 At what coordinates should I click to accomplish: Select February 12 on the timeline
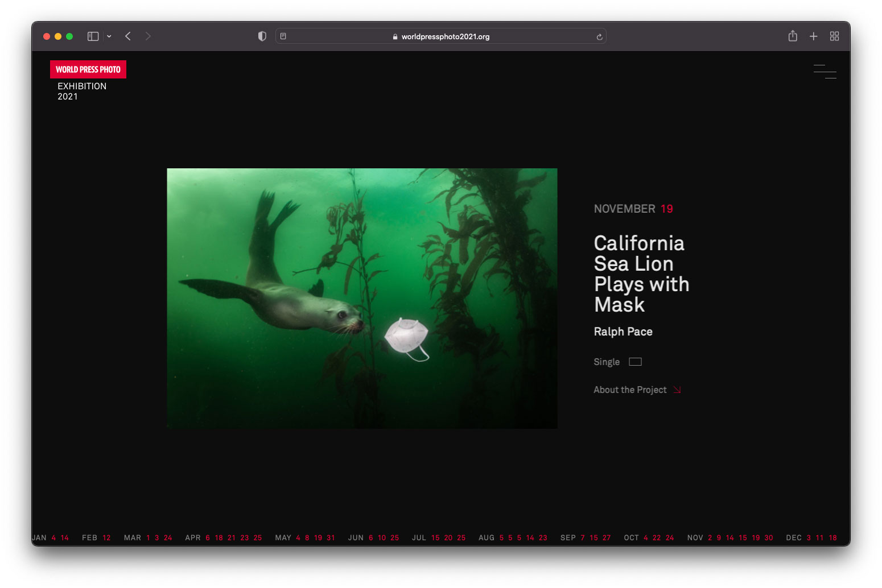[x=106, y=537]
